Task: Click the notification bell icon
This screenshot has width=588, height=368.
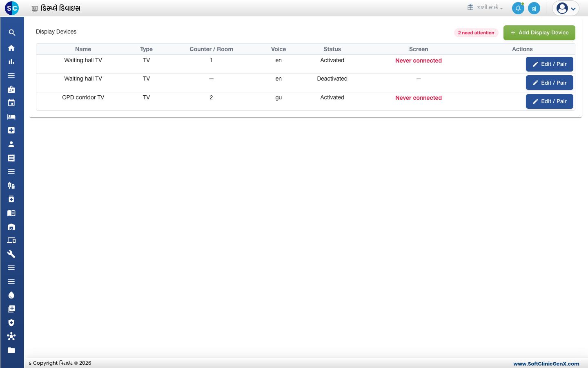Action: tap(518, 8)
